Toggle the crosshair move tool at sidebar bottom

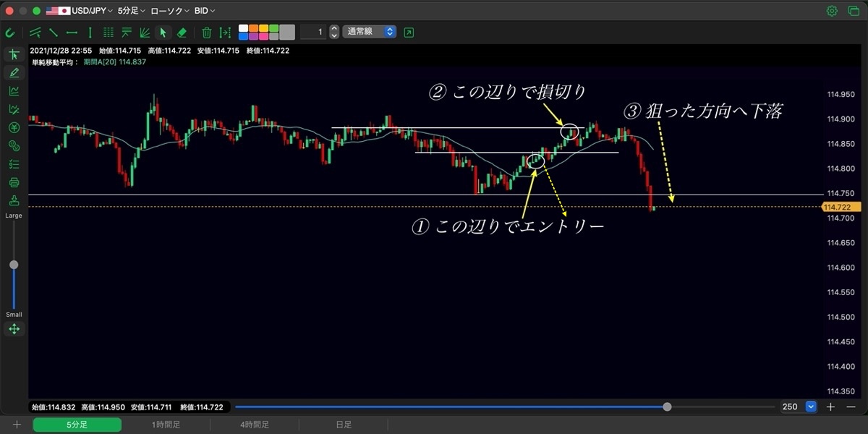pos(14,329)
